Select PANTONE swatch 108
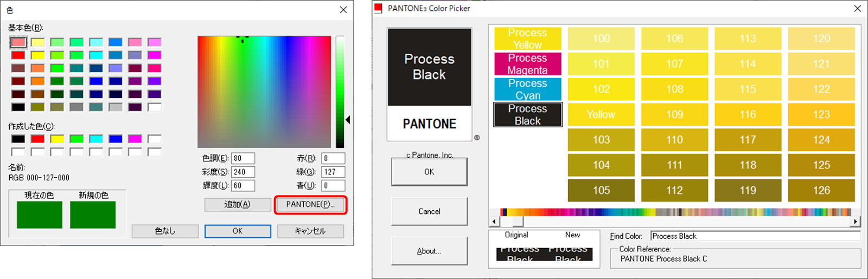This screenshot has height=279, width=868. 674,89
